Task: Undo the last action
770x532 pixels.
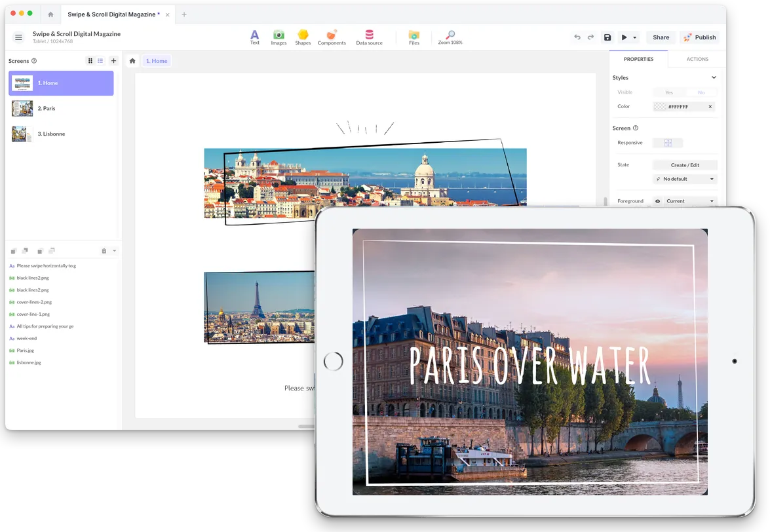Action: [x=577, y=37]
